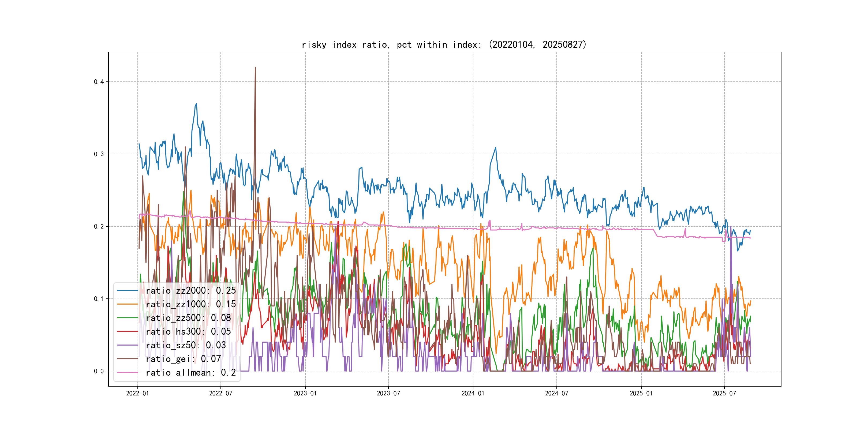Click the orange ratio_zz1000 legend line
This screenshot has width=868, height=434.
(x=127, y=304)
